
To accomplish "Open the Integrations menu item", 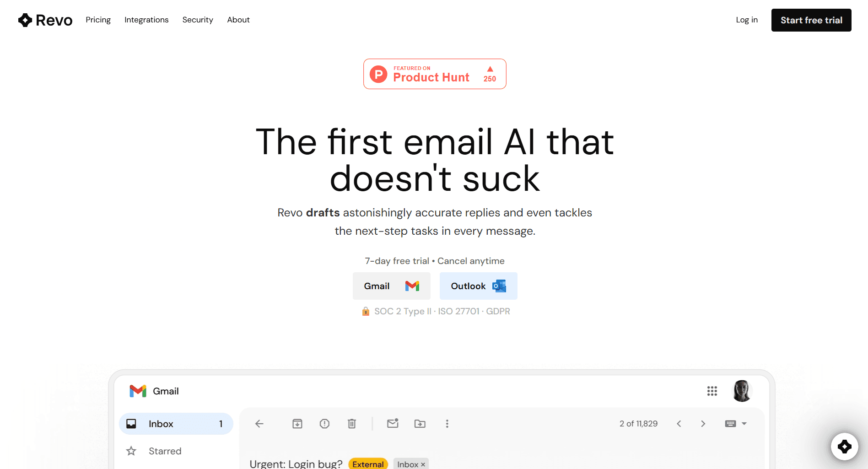I will [x=146, y=20].
